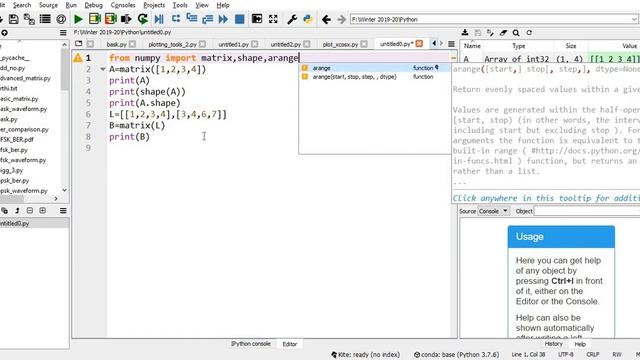Expand all in outline pane
The image size is (640, 360).
tap(42, 211)
